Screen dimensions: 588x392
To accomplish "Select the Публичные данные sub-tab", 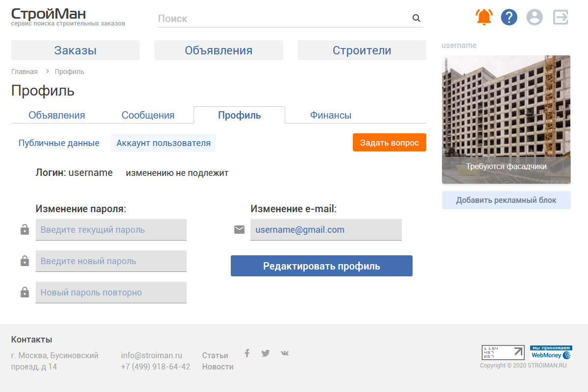I will point(59,143).
